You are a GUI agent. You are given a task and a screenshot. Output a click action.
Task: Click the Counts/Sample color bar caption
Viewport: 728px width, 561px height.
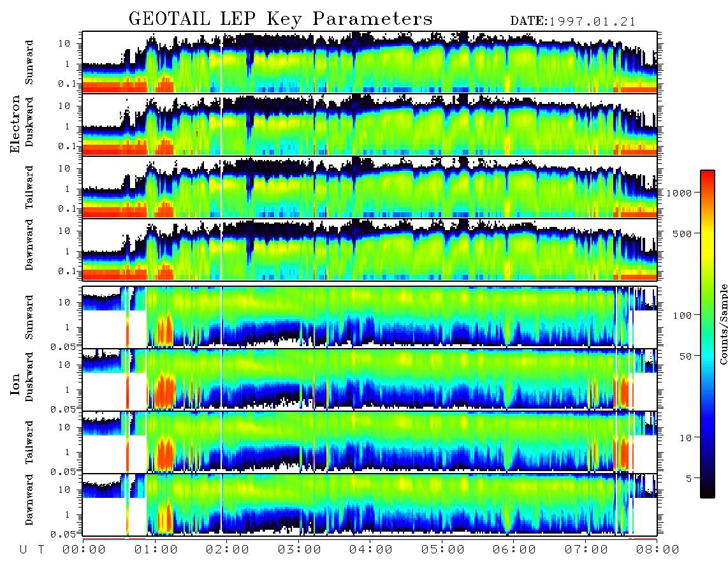click(x=723, y=324)
